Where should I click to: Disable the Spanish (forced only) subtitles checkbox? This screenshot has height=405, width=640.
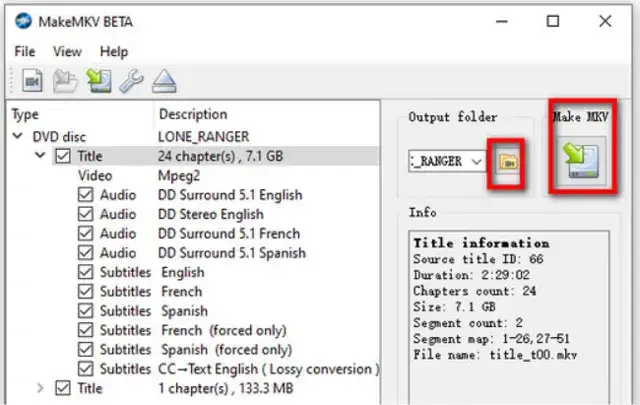[85, 350]
